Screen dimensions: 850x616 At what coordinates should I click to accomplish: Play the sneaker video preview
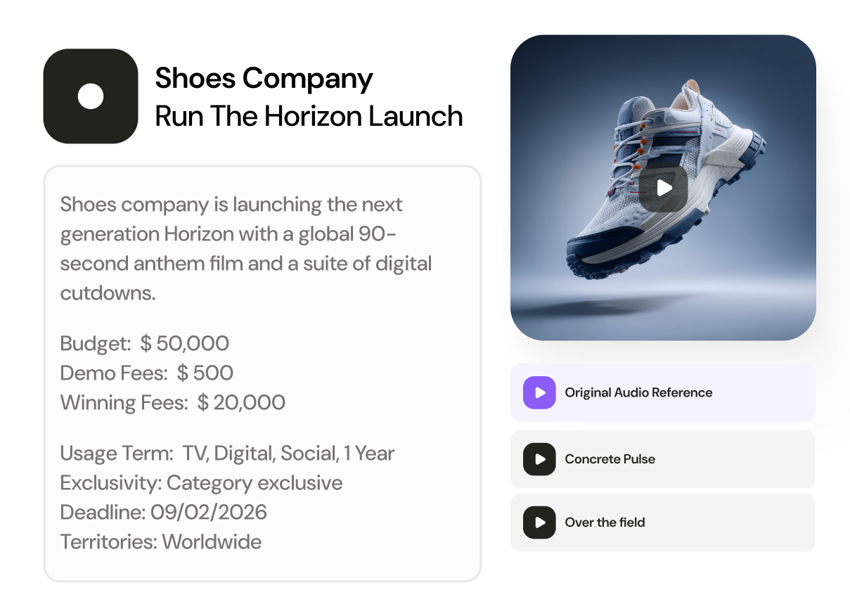coord(663,188)
